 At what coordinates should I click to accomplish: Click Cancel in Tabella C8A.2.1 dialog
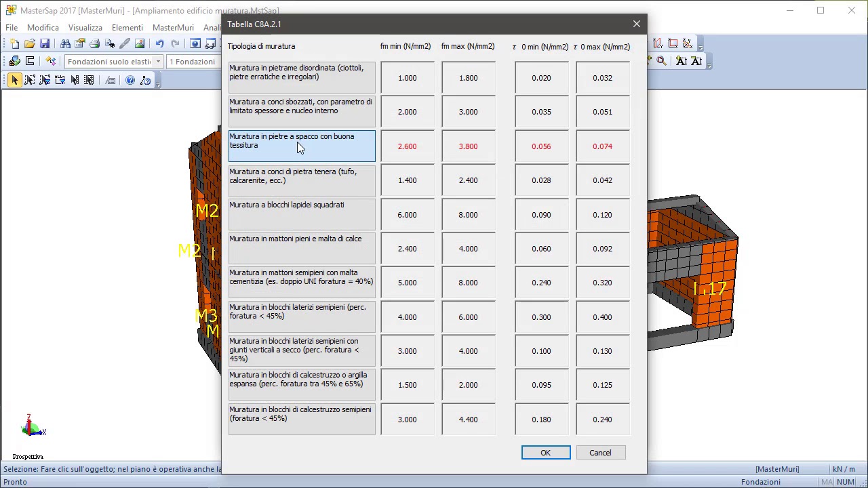600,453
